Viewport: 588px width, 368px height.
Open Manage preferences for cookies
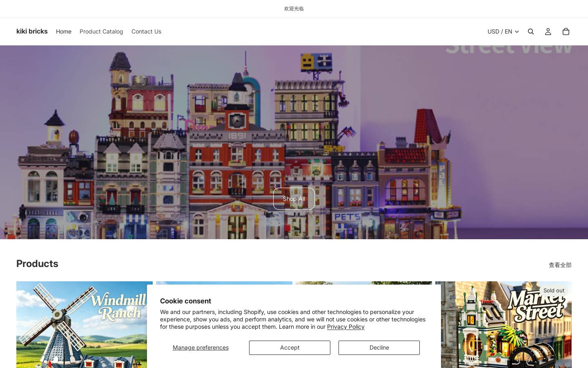[x=200, y=348]
